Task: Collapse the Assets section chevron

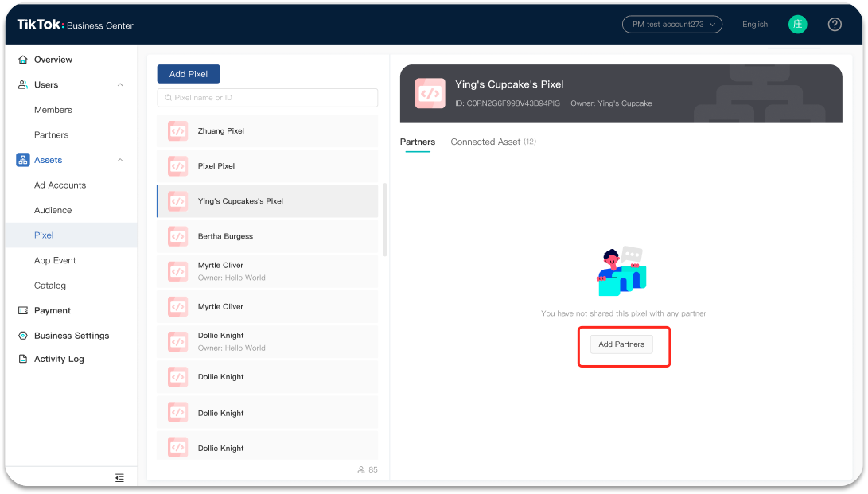Action: click(120, 160)
